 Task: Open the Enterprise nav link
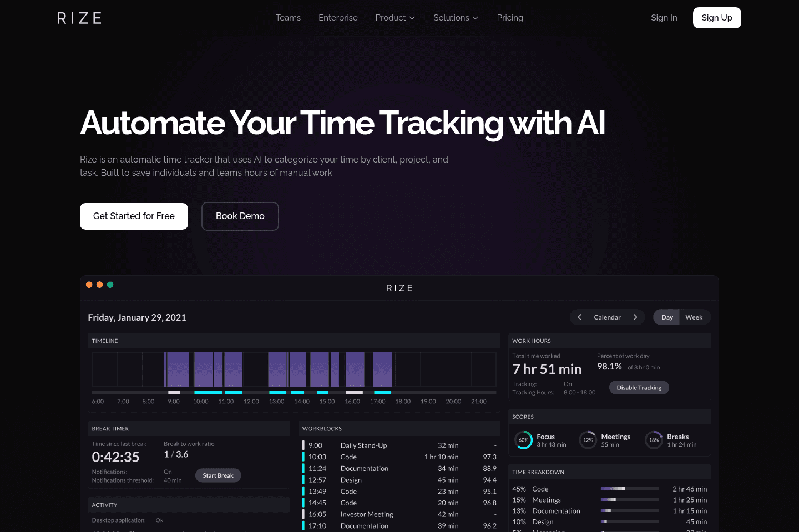(338, 18)
